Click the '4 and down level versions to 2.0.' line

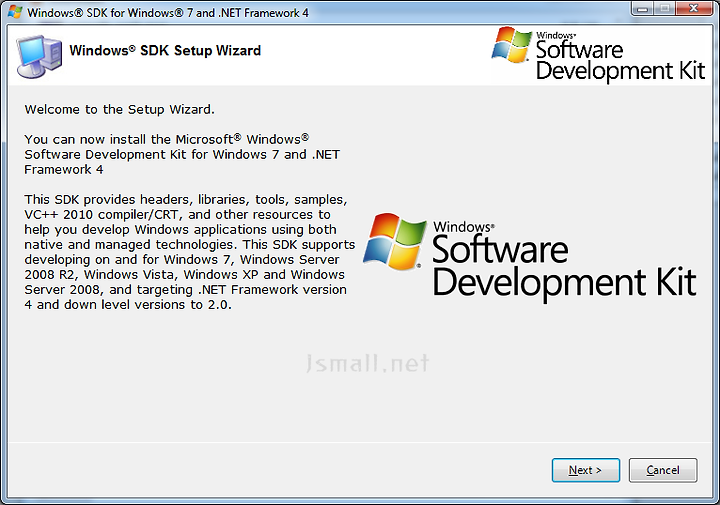pos(128,305)
